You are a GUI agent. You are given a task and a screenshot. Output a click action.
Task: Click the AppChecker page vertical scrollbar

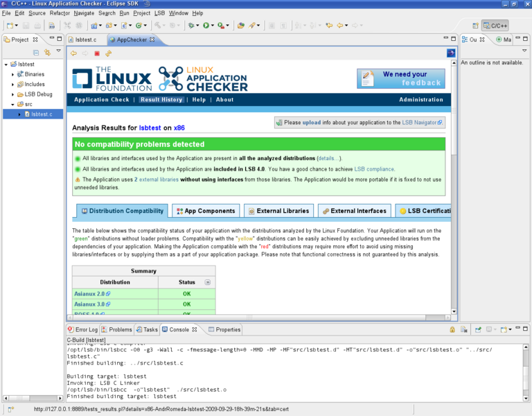click(x=454, y=187)
